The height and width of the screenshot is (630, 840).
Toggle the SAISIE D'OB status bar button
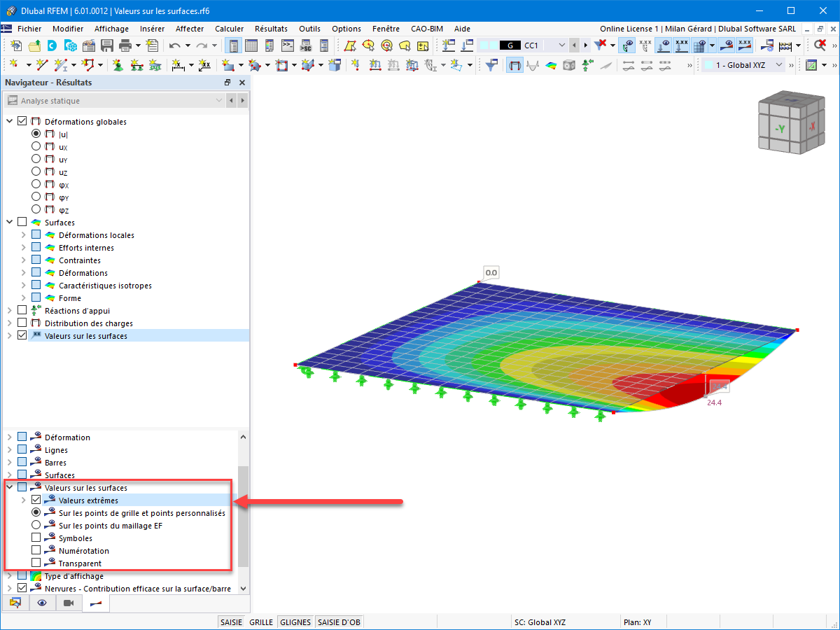click(339, 622)
